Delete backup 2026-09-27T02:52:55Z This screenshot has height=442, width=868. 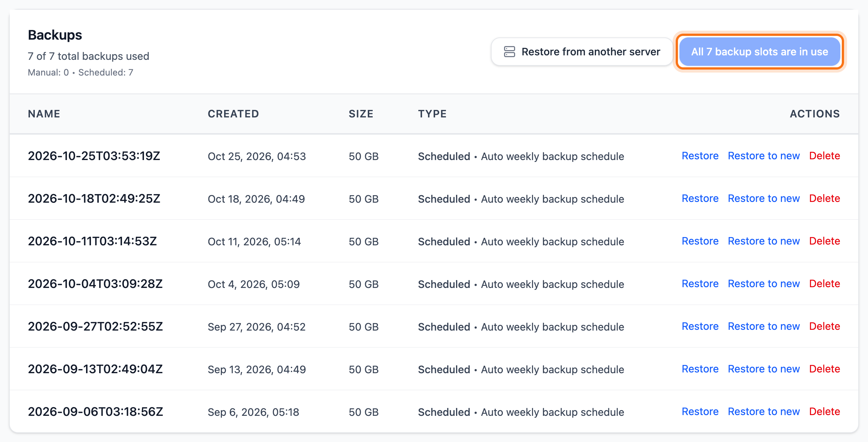[825, 326]
